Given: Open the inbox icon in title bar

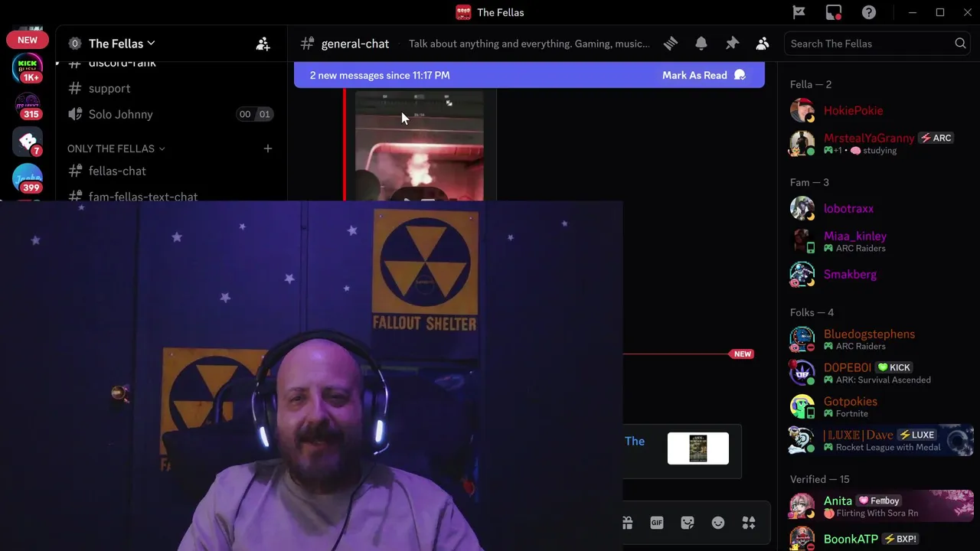Looking at the screenshot, I should coord(834,12).
